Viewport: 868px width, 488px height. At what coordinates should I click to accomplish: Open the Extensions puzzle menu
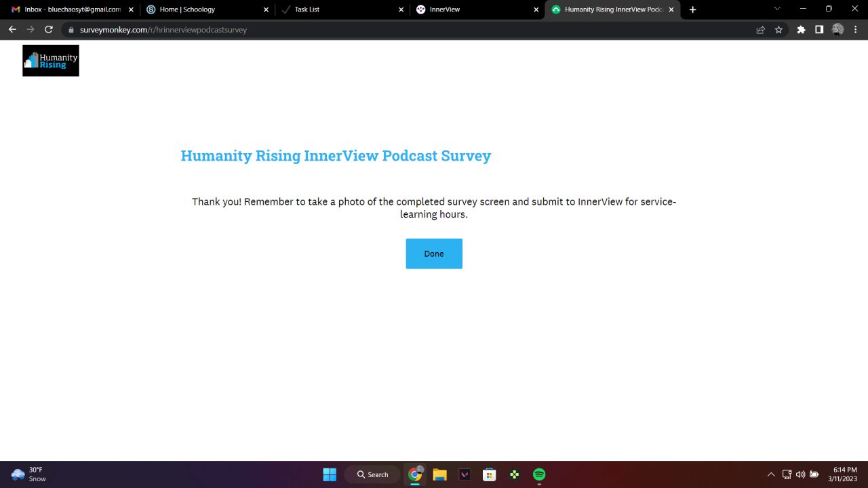click(802, 30)
